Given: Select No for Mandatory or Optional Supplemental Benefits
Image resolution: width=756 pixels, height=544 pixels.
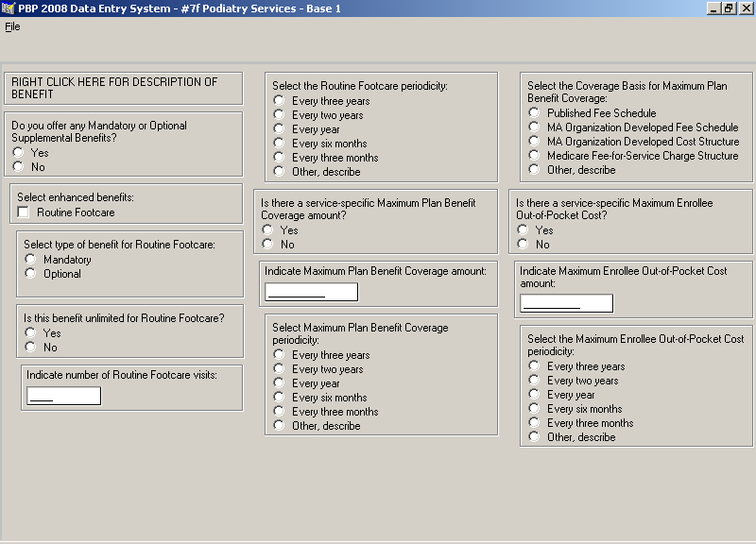Looking at the screenshot, I should tap(18, 167).
